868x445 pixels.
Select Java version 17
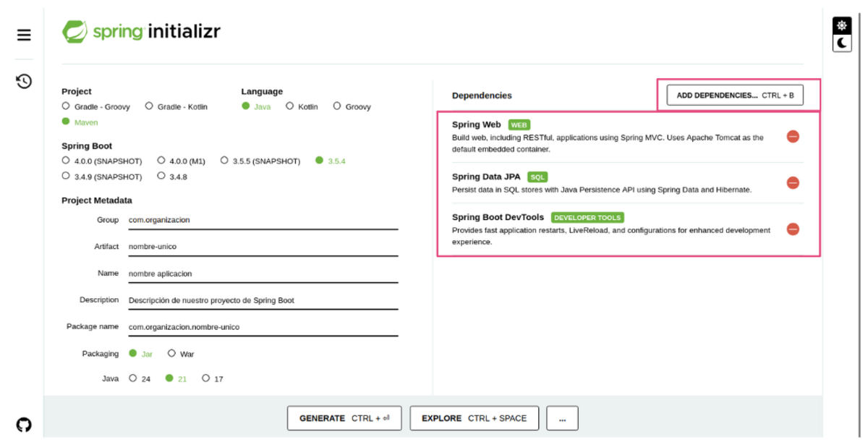pyautogui.click(x=213, y=378)
